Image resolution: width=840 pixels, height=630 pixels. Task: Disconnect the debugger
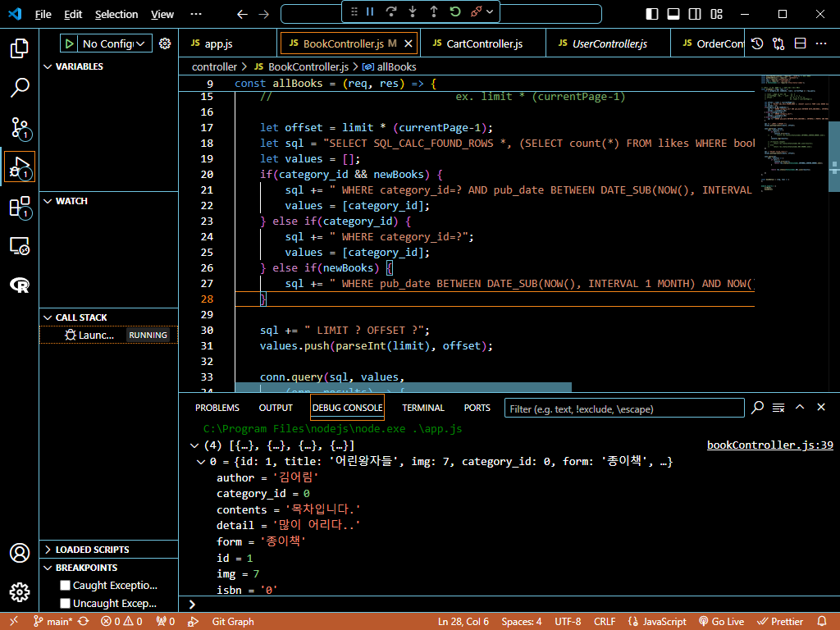(476, 11)
